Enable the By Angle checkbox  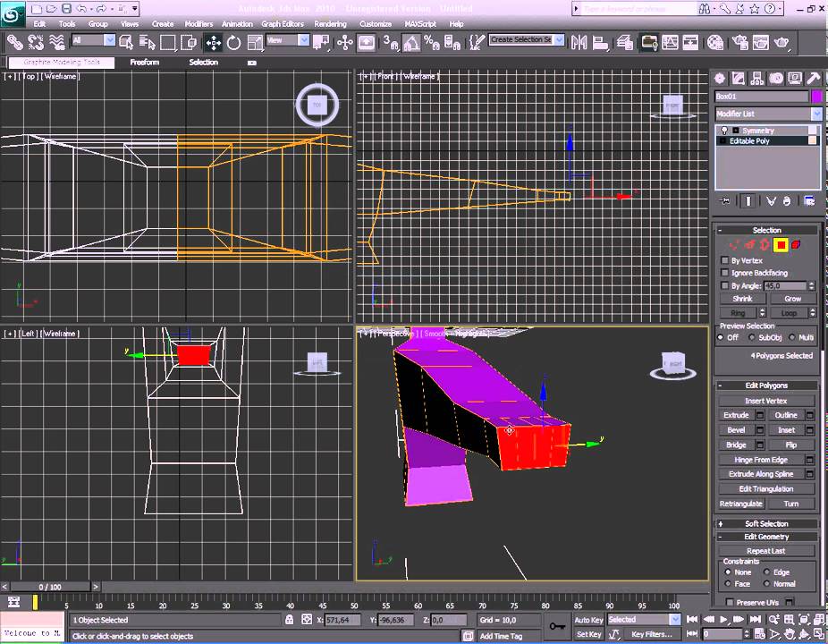[725, 285]
